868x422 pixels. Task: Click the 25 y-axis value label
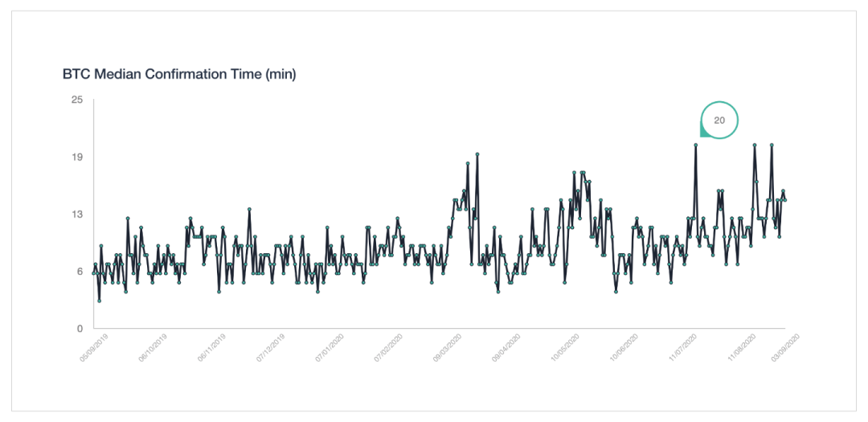coord(77,100)
